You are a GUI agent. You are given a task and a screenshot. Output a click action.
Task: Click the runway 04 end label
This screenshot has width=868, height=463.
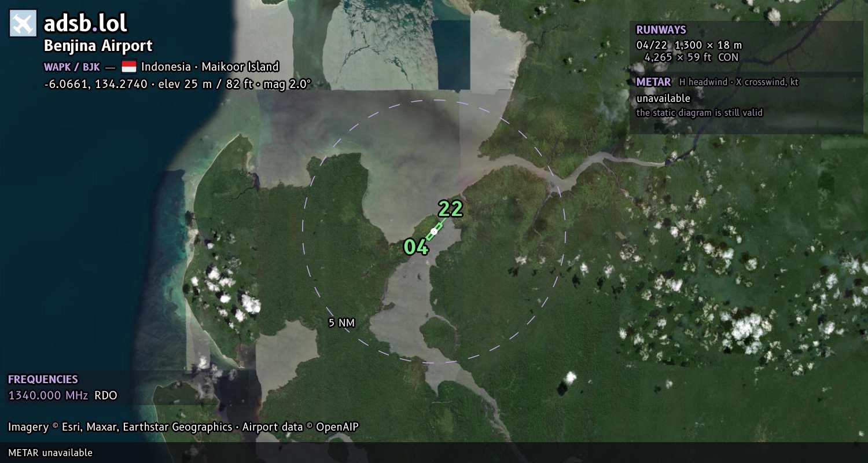point(416,247)
